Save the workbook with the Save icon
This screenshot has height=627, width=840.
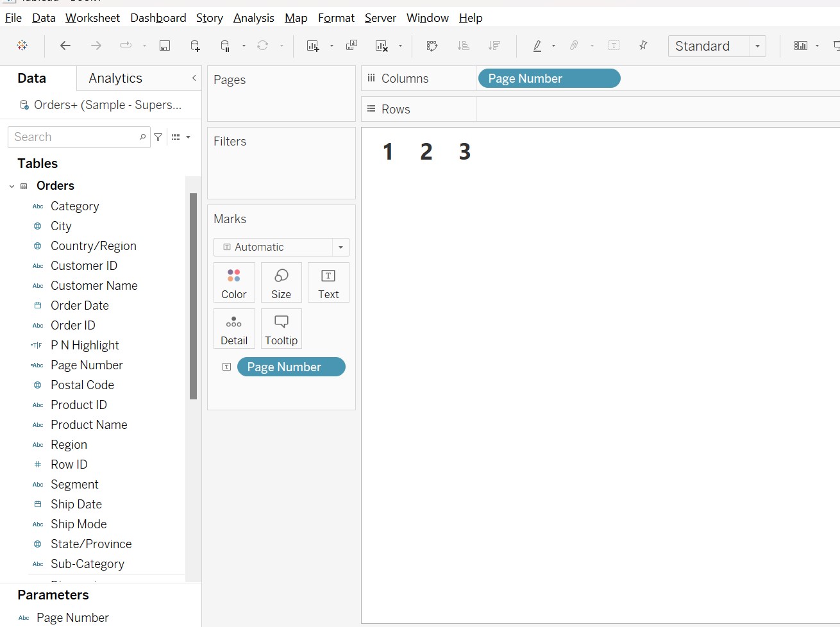(165, 46)
